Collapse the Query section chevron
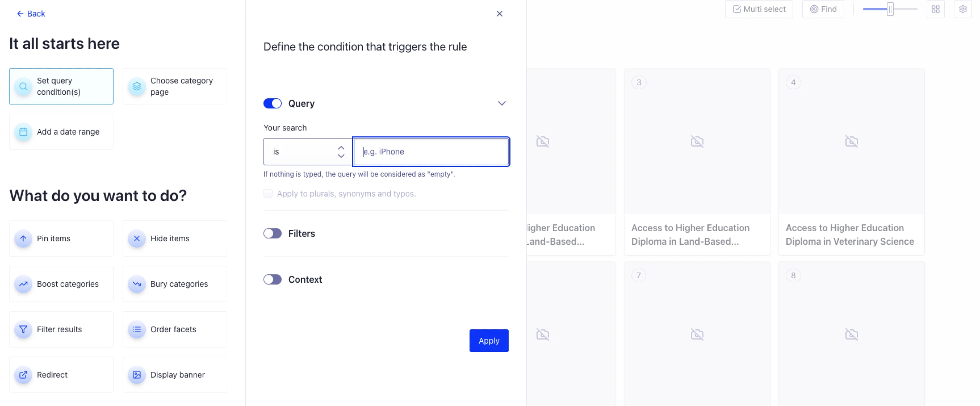 click(502, 103)
